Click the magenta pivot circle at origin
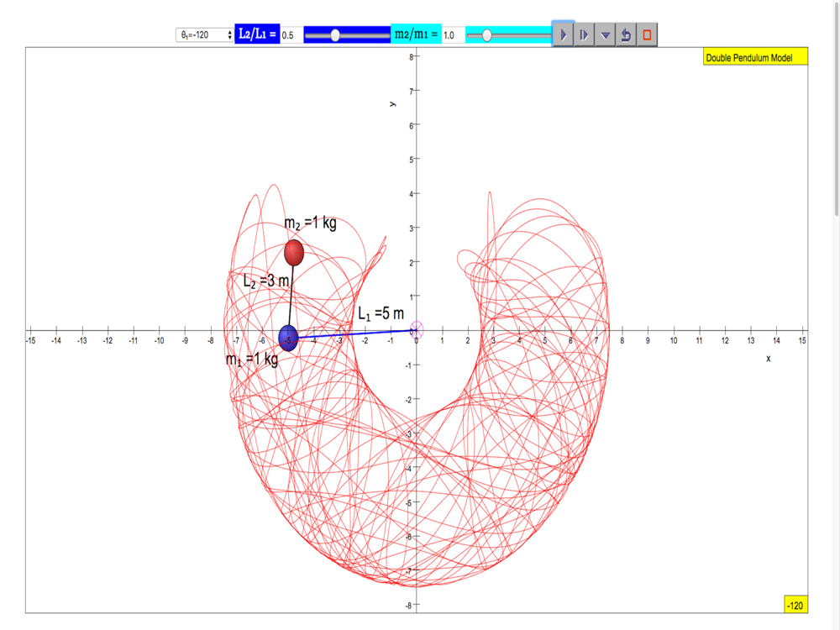The height and width of the screenshot is (630, 840). click(417, 330)
